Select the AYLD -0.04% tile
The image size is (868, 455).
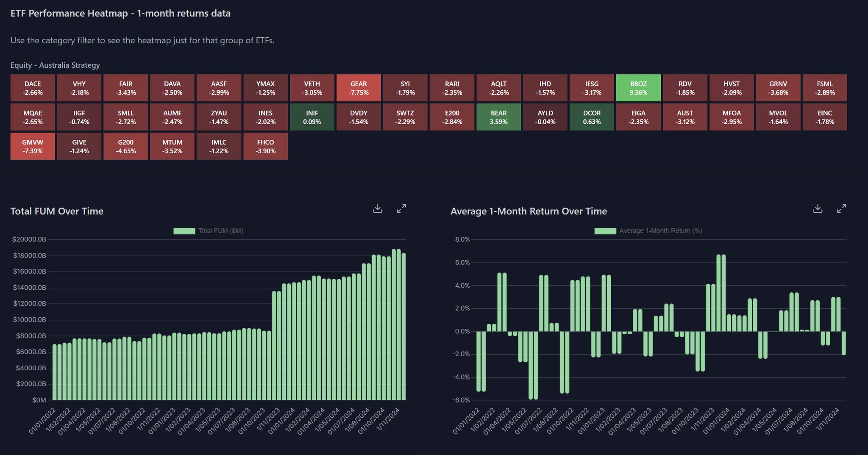tap(545, 117)
